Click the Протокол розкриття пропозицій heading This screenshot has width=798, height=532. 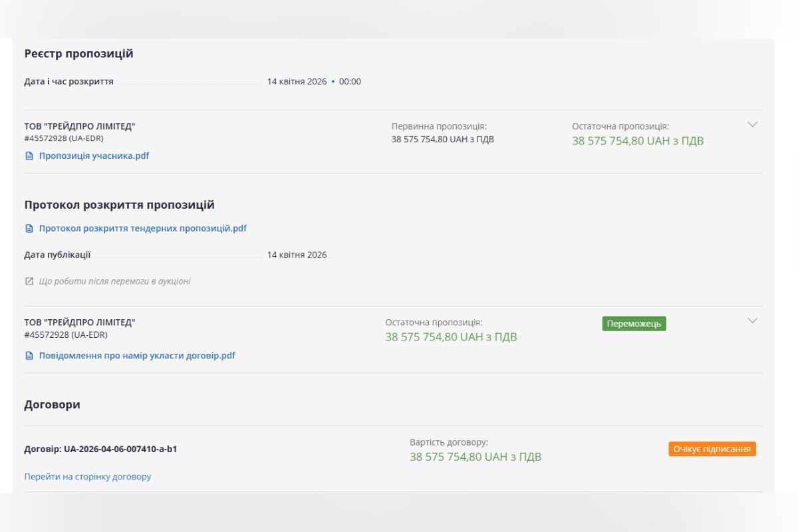(x=119, y=205)
